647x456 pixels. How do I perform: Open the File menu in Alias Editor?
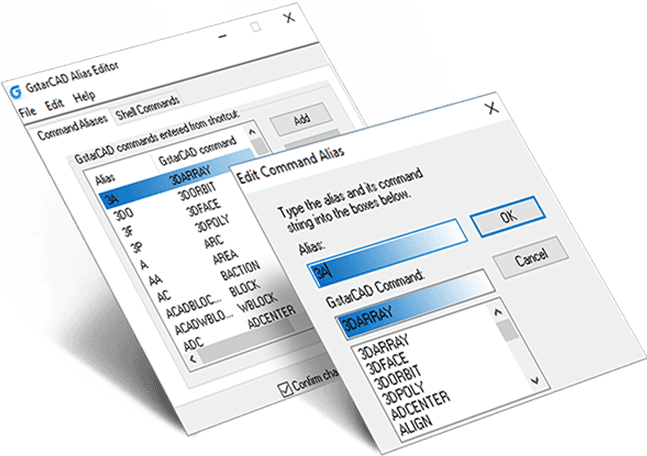point(28,112)
